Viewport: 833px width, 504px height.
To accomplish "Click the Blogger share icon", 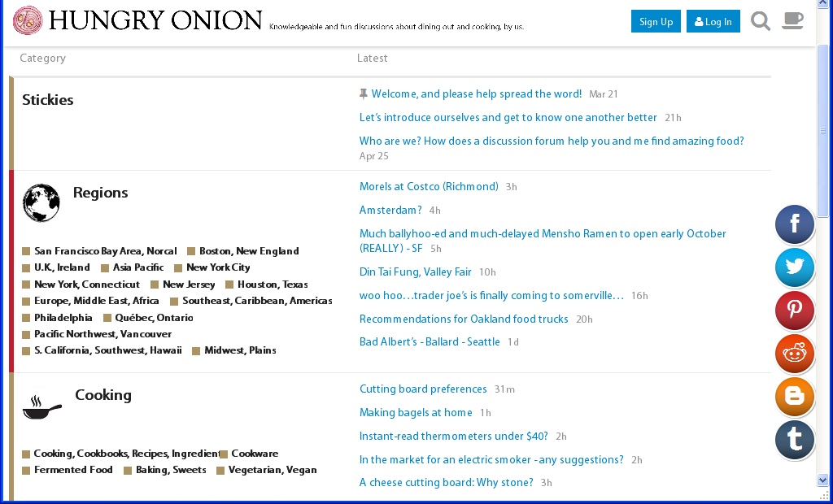I will click(x=795, y=397).
